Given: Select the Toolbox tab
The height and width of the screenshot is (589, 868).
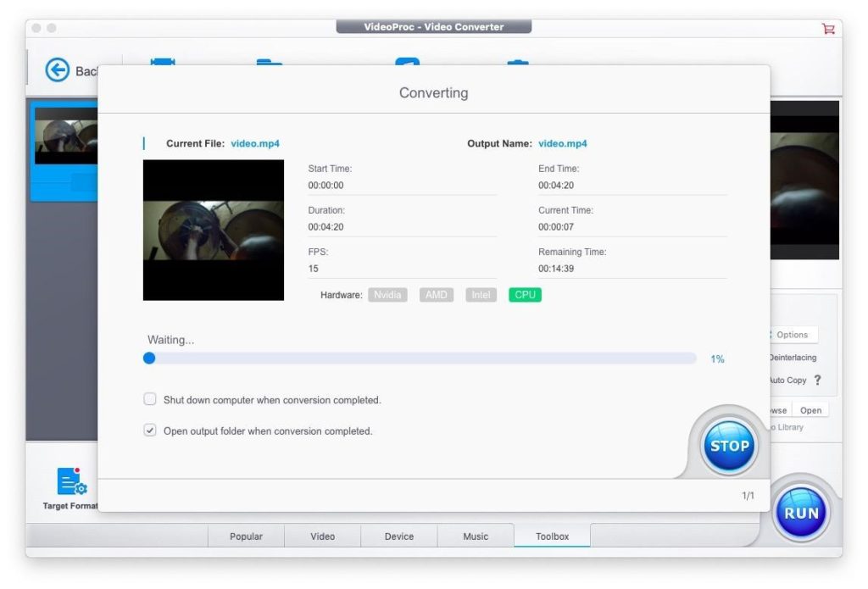Looking at the screenshot, I should (x=552, y=536).
